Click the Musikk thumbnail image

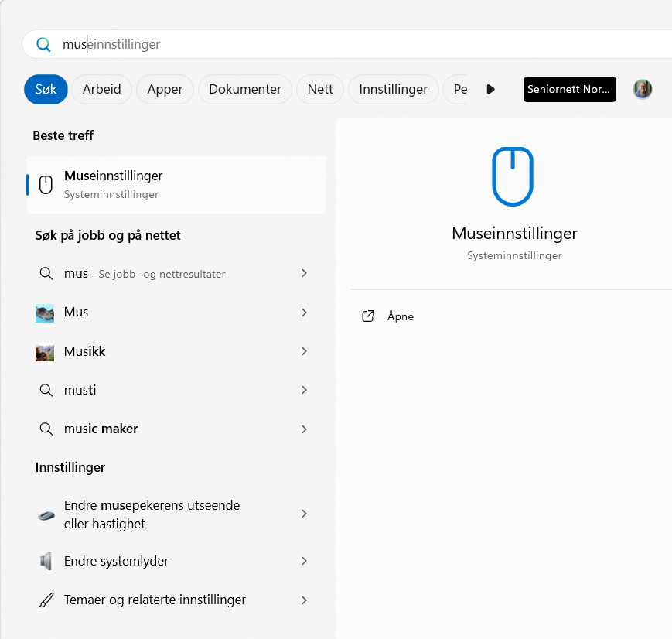pyautogui.click(x=45, y=352)
